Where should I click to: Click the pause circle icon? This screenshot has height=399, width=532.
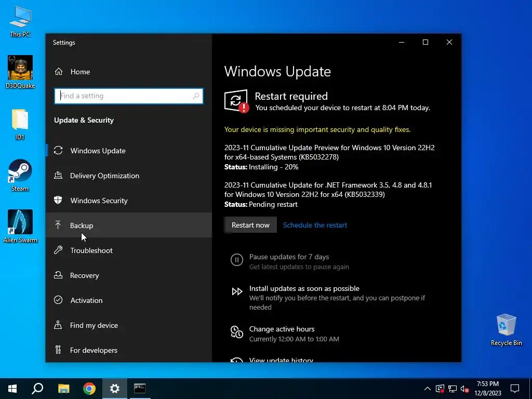point(237,260)
